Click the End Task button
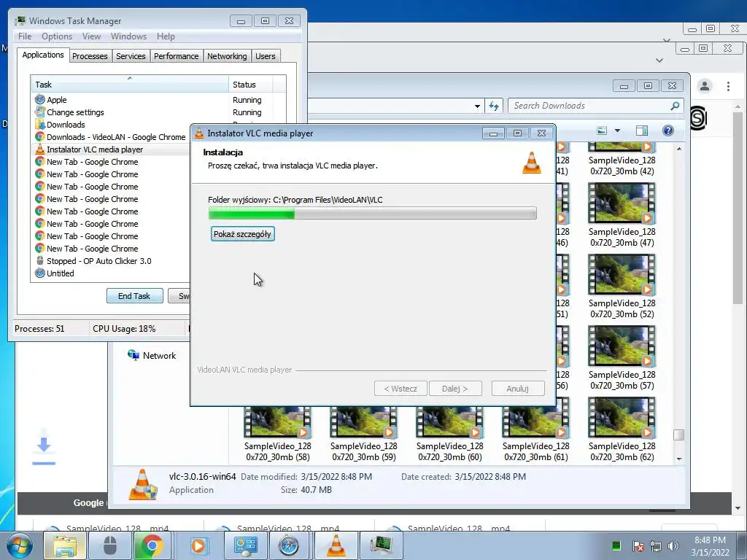Image resolution: width=747 pixels, height=560 pixels. pyautogui.click(x=134, y=296)
